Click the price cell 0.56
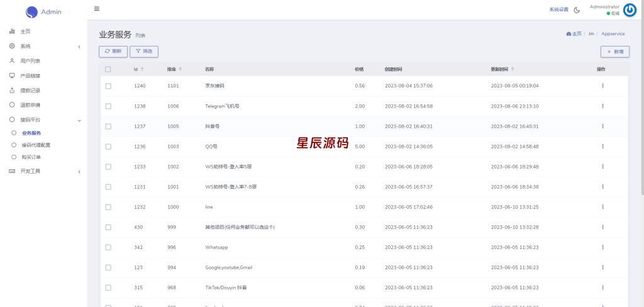Image resolution: width=644 pixels, height=307 pixels. (x=360, y=86)
